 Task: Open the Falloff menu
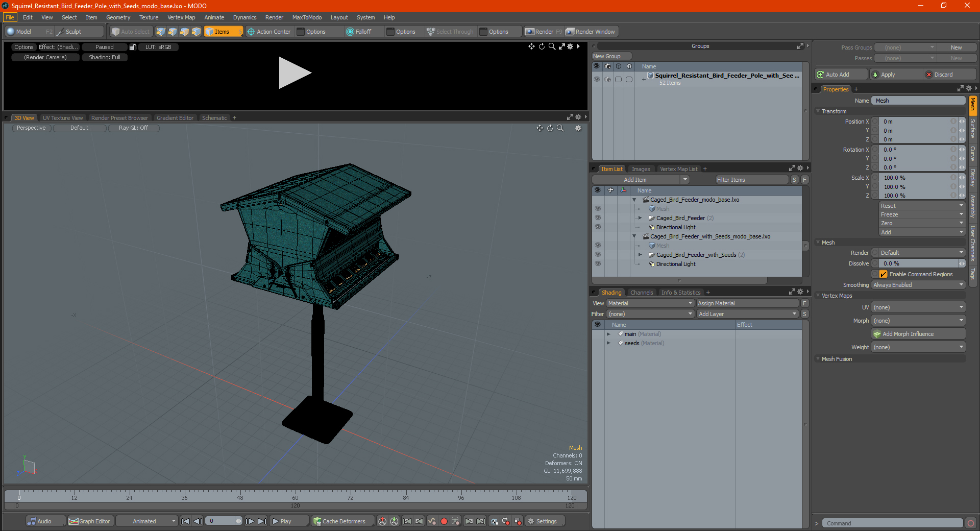pyautogui.click(x=363, y=32)
